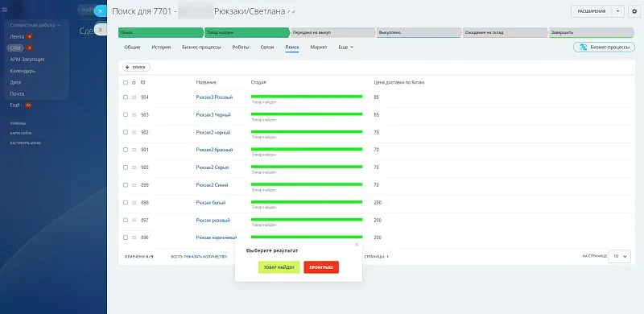Open row actions menu for ID 903
The image size is (644, 314).
(x=134, y=115)
